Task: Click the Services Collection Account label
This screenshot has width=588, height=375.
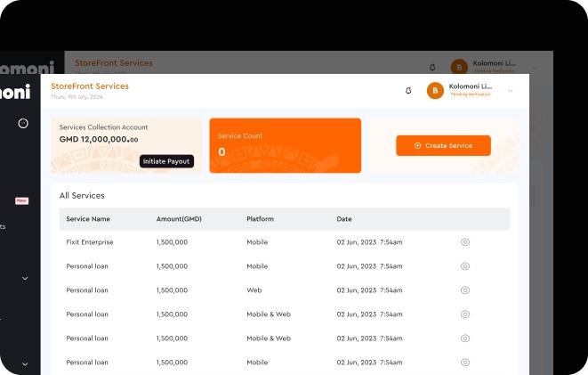Action: 103,127
